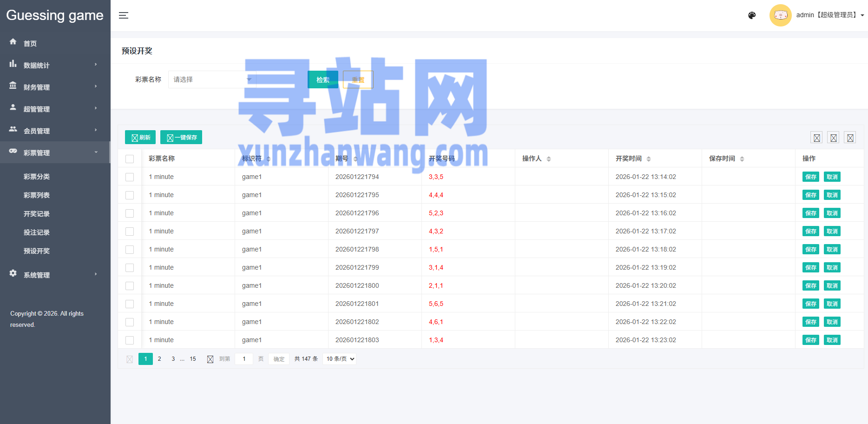
Task: Click the group icon for 会员管理
Action: tap(13, 129)
